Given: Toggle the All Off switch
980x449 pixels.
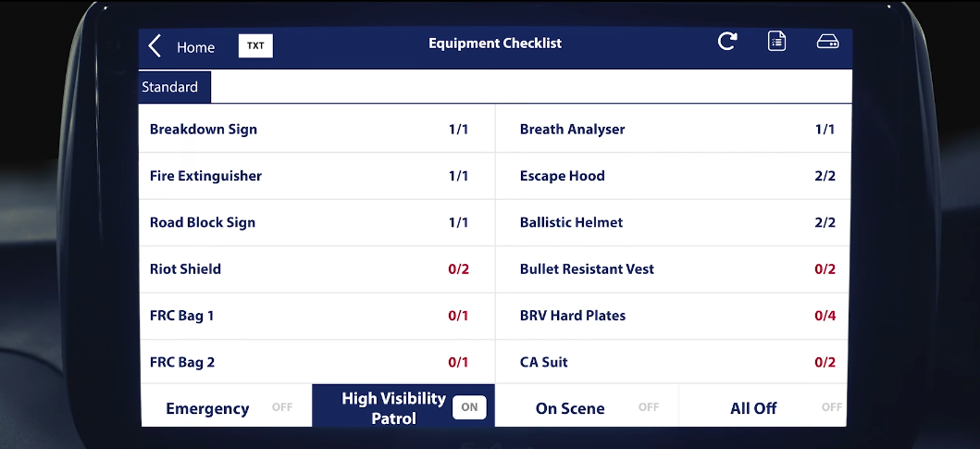Looking at the screenshot, I should click(831, 407).
